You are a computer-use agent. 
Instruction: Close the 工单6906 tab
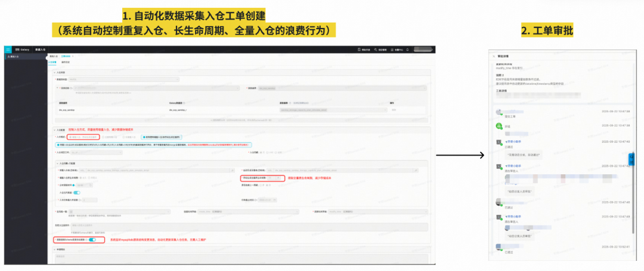tap(73, 56)
